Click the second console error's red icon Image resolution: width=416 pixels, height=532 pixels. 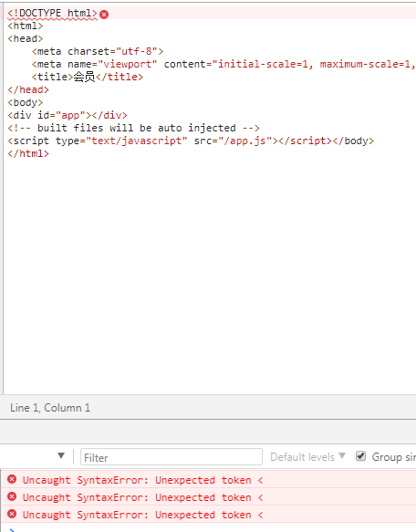(12, 496)
